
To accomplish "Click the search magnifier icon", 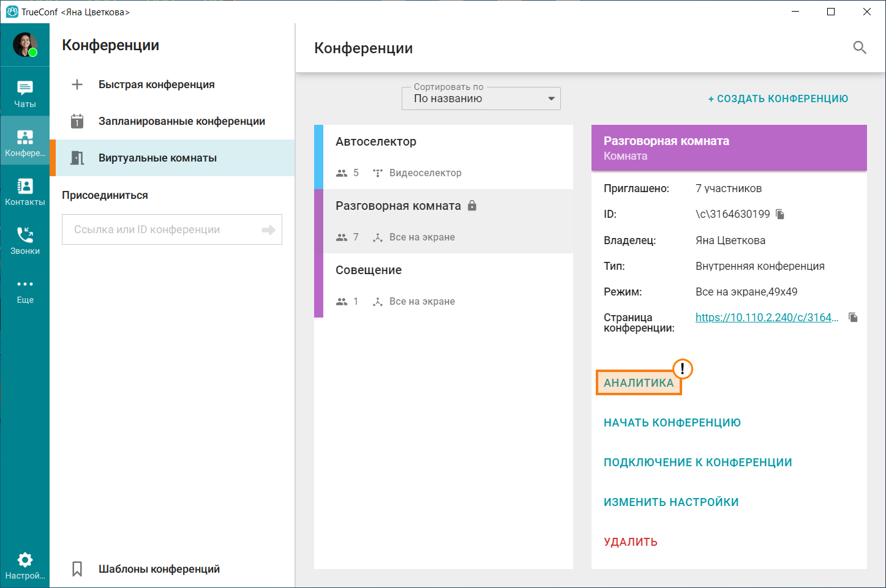I will click(x=860, y=48).
